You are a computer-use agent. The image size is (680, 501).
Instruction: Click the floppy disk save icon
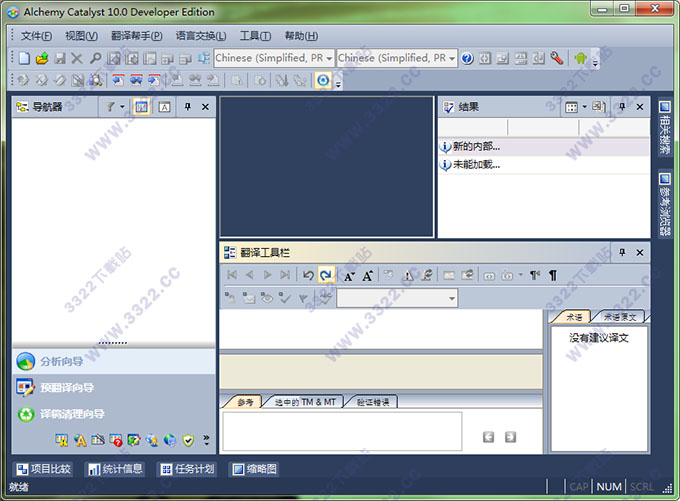click(x=60, y=58)
